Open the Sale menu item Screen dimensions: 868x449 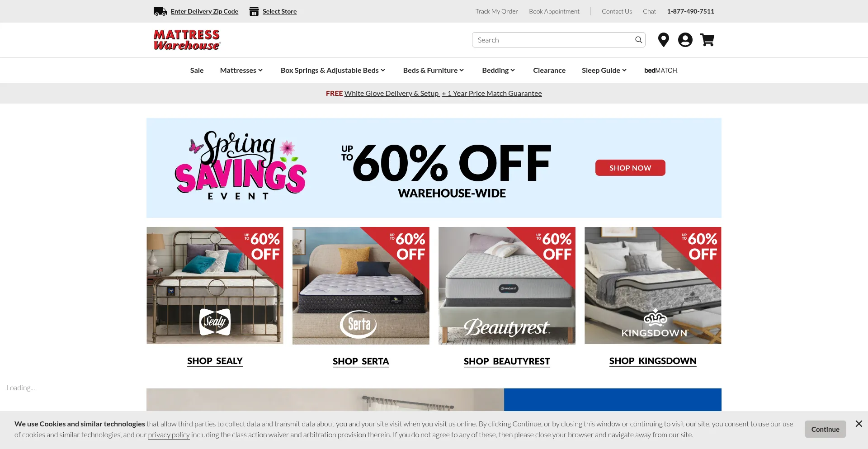tap(197, 70)
